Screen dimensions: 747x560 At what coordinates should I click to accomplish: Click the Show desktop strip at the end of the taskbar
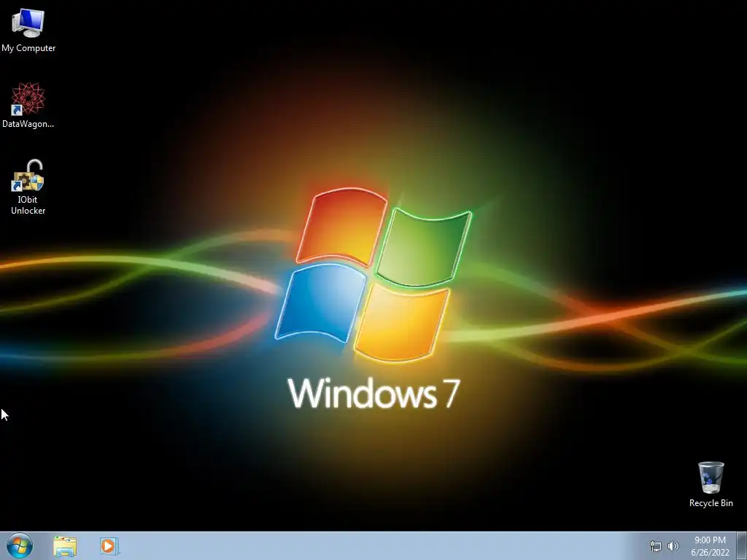click(x=742, y=546)
